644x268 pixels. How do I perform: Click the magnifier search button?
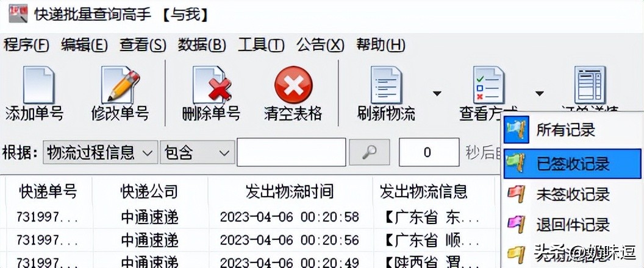[x=369, y=153]
